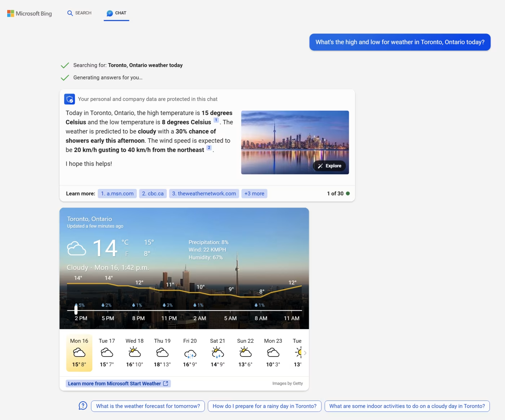This screenshot has width=505, height=420.
Task: Click the Searching for Toronto weather status
Action: 128,65
